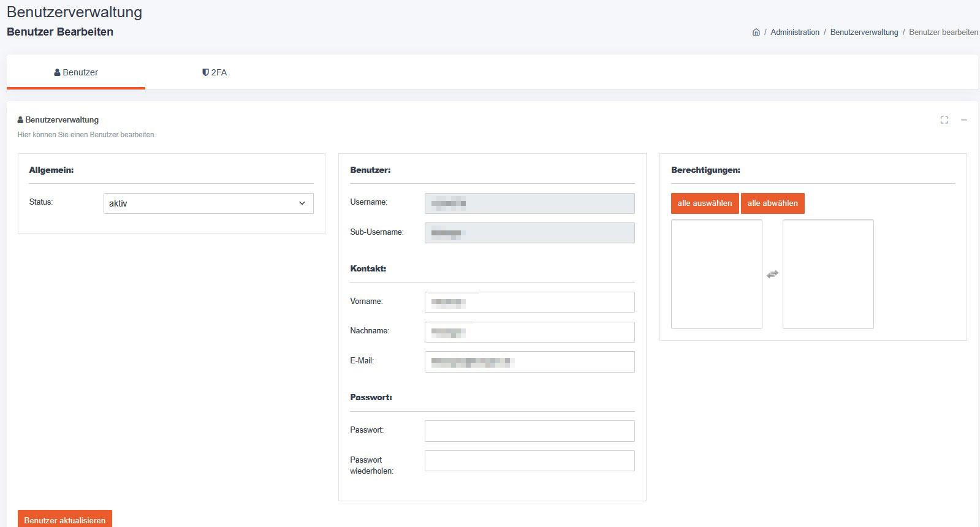The image size is (980, 527).
Task: Click into the Vorname input field
Action: pyautogui.click(x=530, y=302)
